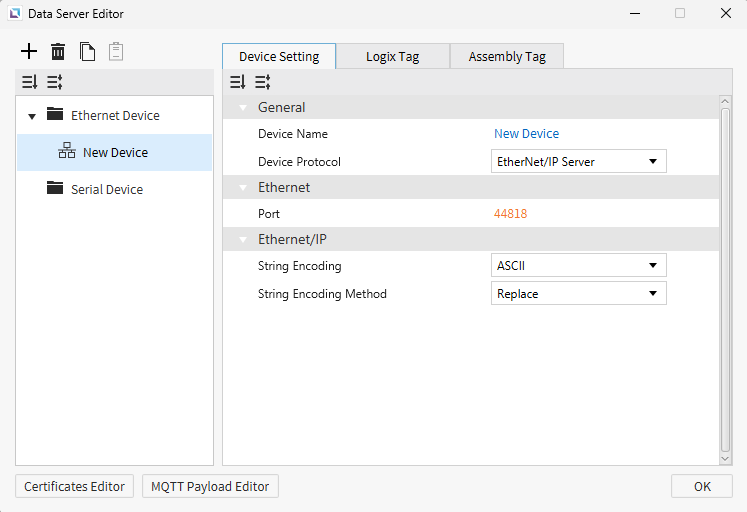Viewport: 747px width, 512px height.
Task: Copy the device using the copy icon
Action: point(87,51)
